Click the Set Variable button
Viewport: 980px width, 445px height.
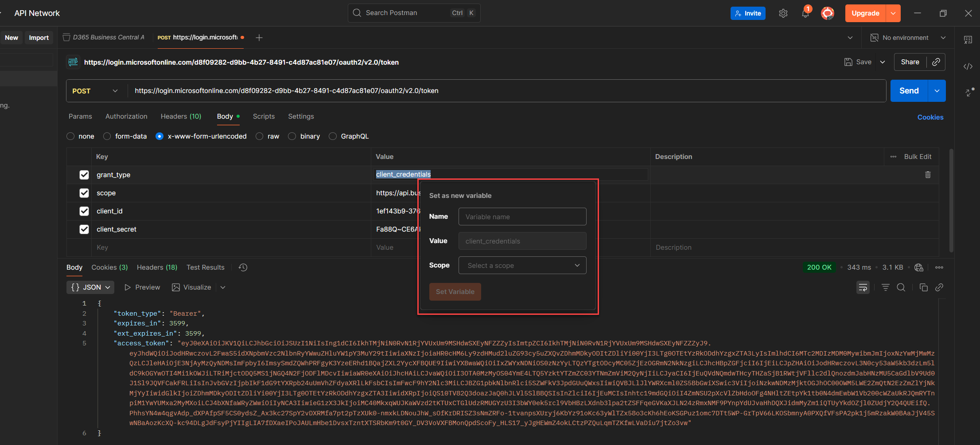click(455, 292)
